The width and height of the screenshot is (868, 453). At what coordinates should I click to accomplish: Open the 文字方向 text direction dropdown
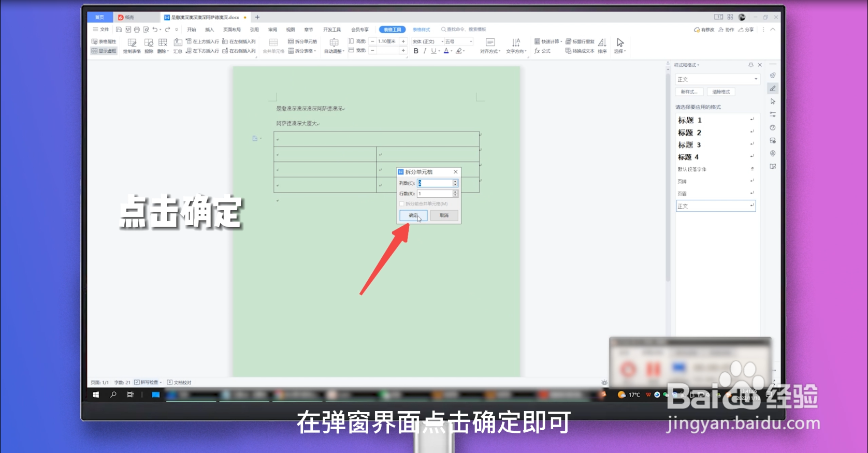(516, 46)
